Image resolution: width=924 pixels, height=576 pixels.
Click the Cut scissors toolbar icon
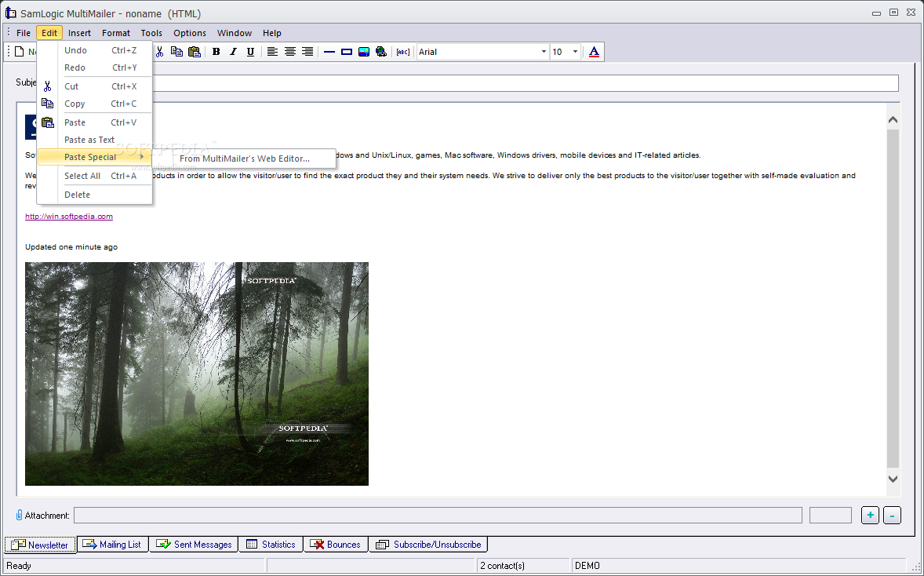click(159, 52)
